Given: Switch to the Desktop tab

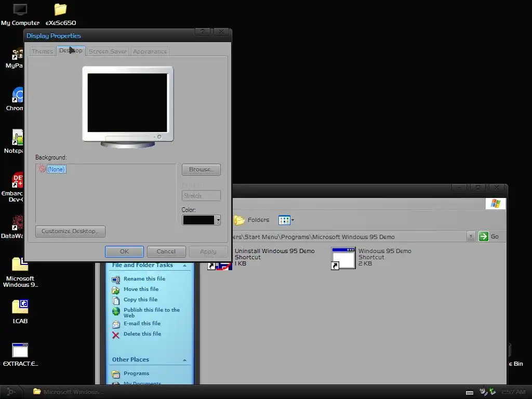Looking at the screenshot, I should [x=71, y=51].
